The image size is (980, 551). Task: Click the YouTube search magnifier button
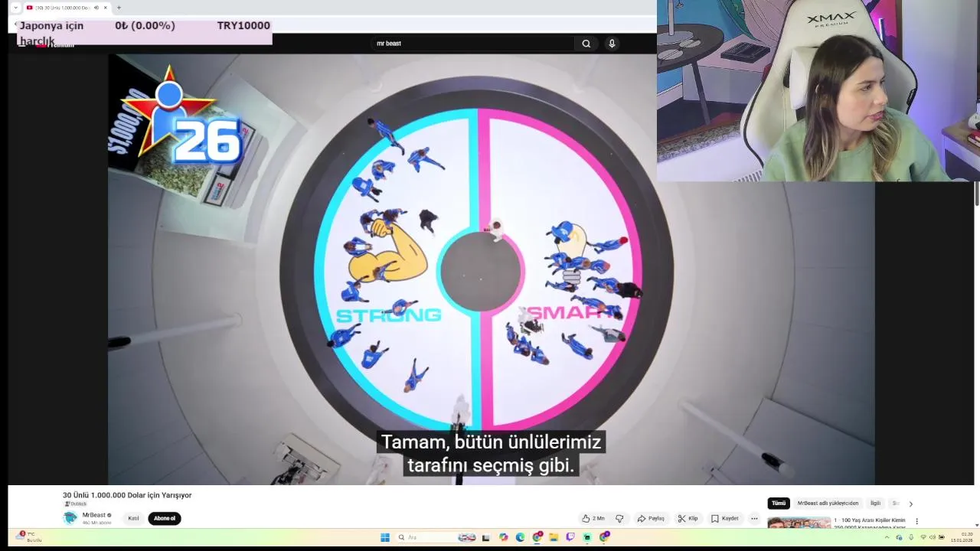[586, 44]
